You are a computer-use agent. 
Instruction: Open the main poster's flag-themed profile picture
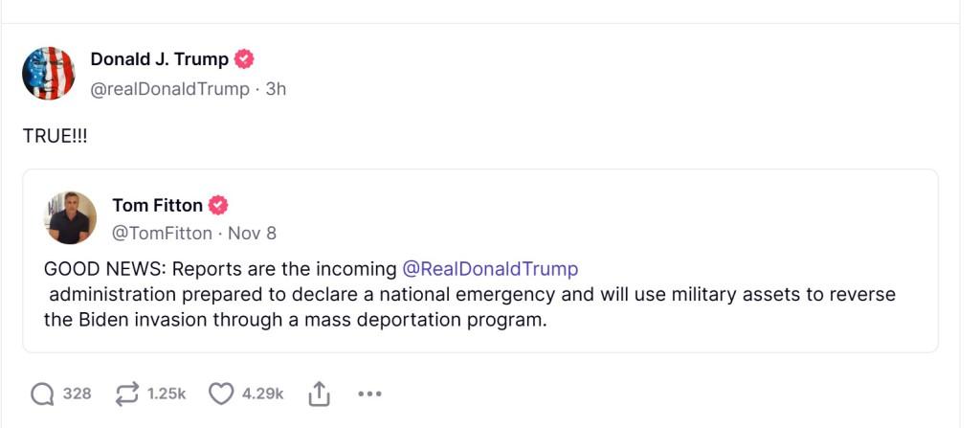[x=48, y=74]
